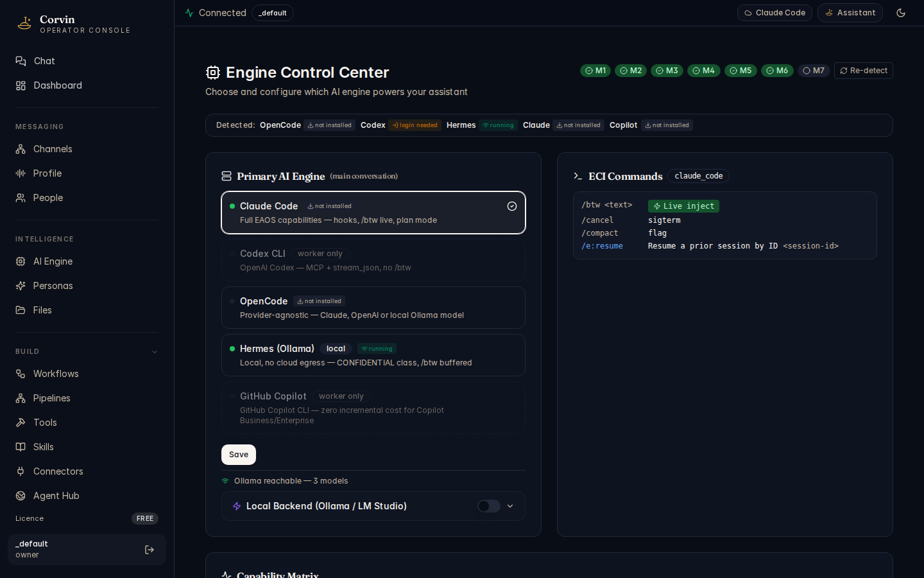Screen dimensions: 924x578
Task: Select OpenCode engine option
Action: (373, 308)
